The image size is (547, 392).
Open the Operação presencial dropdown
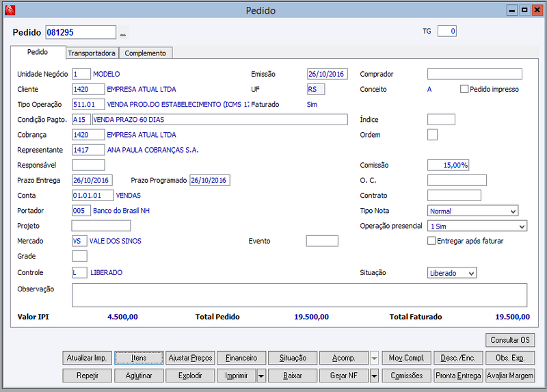(477, 226)
